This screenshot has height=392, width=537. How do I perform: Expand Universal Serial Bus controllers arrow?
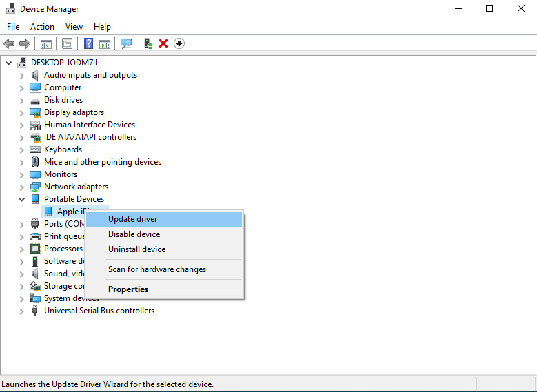[22, 311]
